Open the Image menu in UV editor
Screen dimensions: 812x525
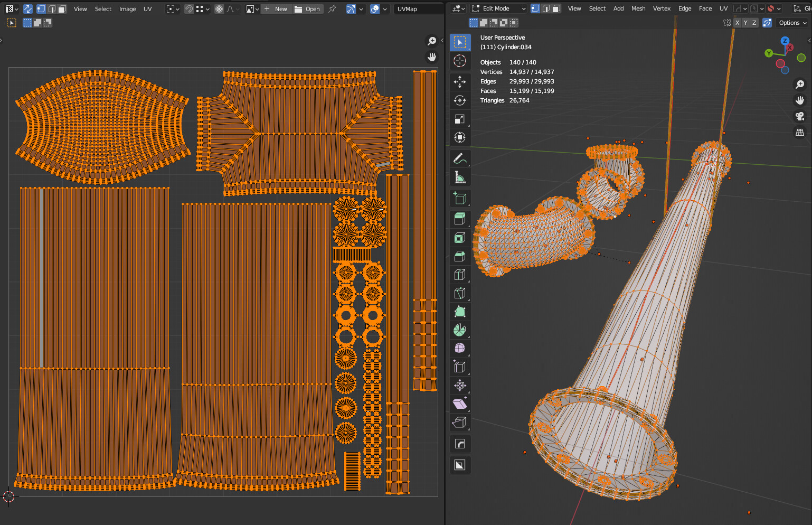pyautogui.click(x=127, y=9)
